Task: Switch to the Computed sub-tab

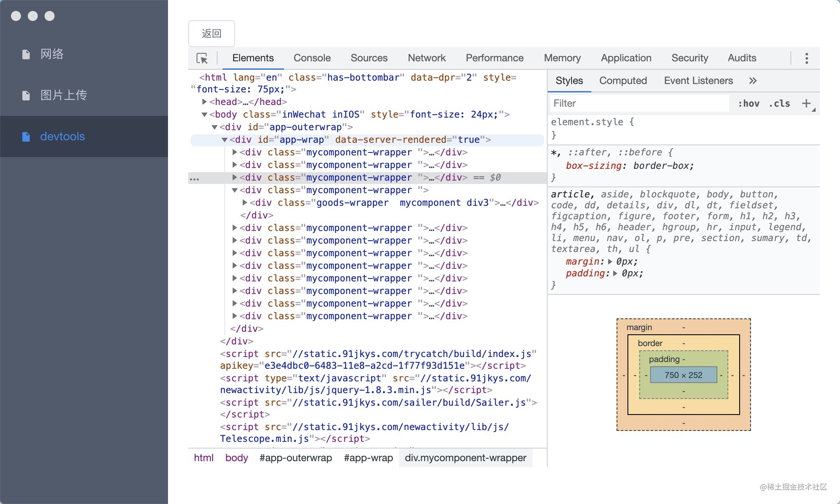Action: (x=623, y=81)
